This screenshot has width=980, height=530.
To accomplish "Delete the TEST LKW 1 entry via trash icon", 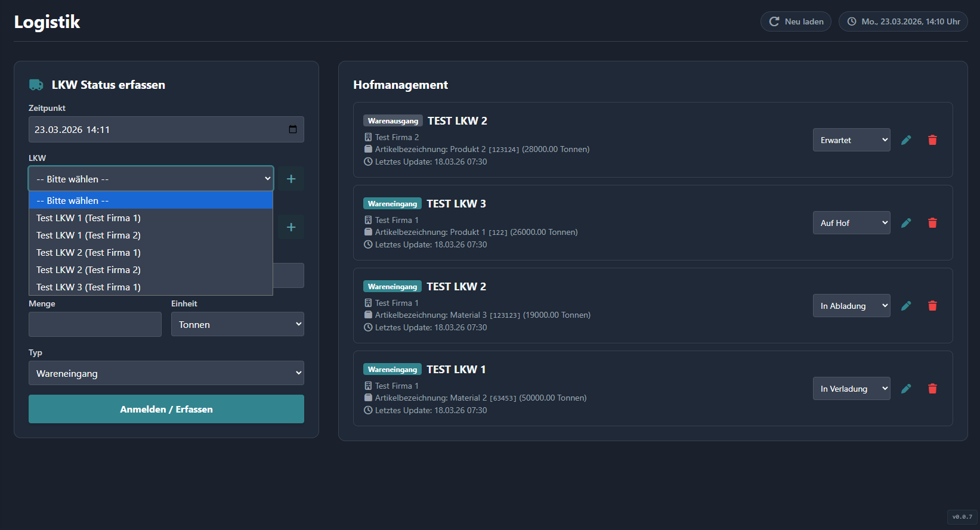I will (932, 389).
